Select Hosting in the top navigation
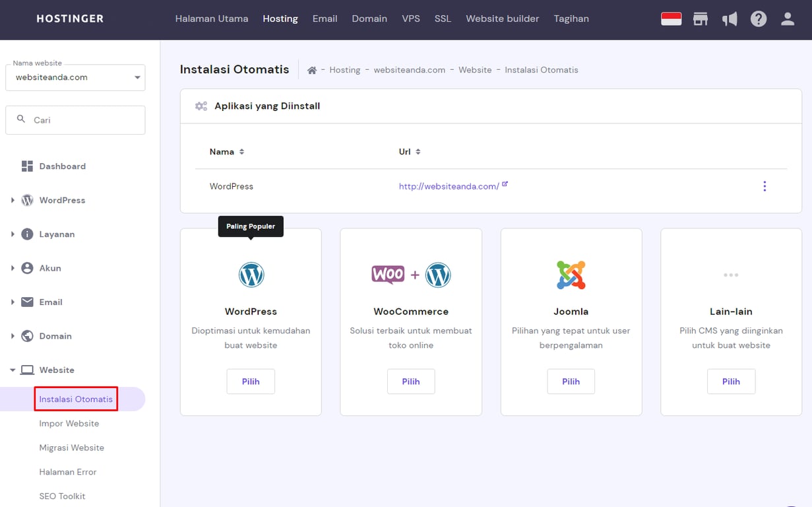Image resolution: width=812 pixels, height=507 pixels. [280, 18]
